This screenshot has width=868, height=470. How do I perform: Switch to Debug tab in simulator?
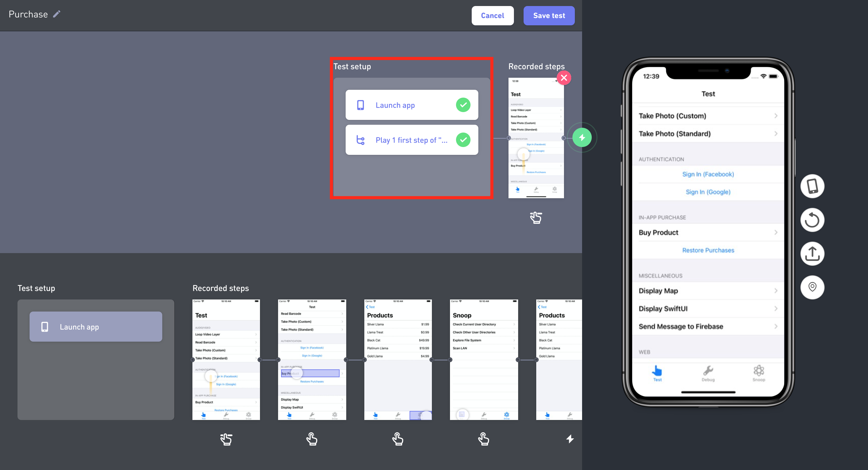point(708,373)
